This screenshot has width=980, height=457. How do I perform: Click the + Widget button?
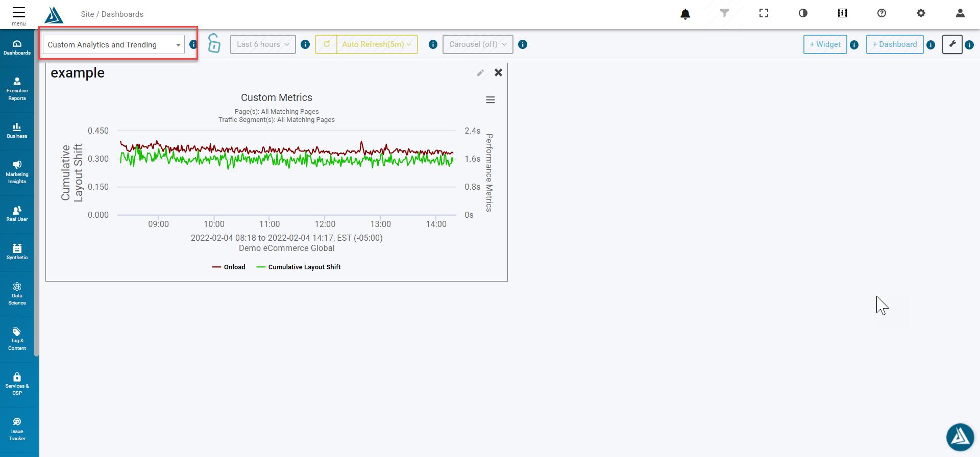pos(825,44)
